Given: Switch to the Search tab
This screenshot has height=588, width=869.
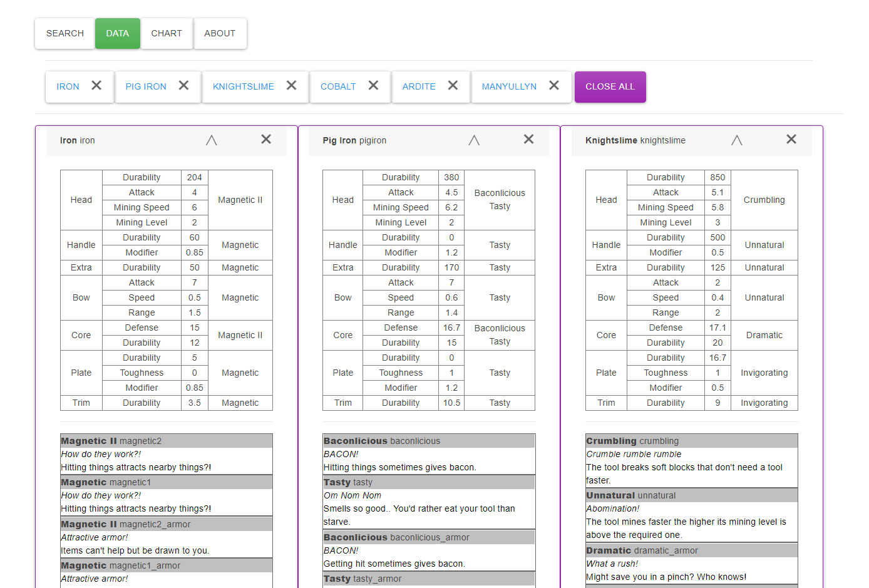Looking at the screenshot, I should 65,33.
